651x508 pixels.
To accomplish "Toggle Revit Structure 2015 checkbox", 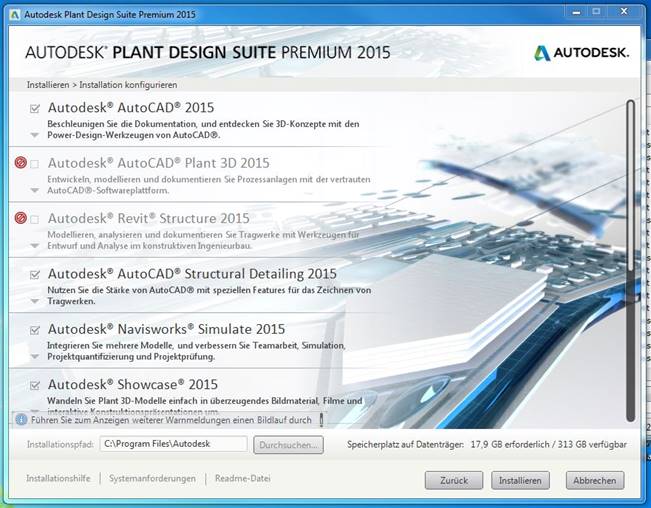I will pyautogui.click(x=35, y=219).
